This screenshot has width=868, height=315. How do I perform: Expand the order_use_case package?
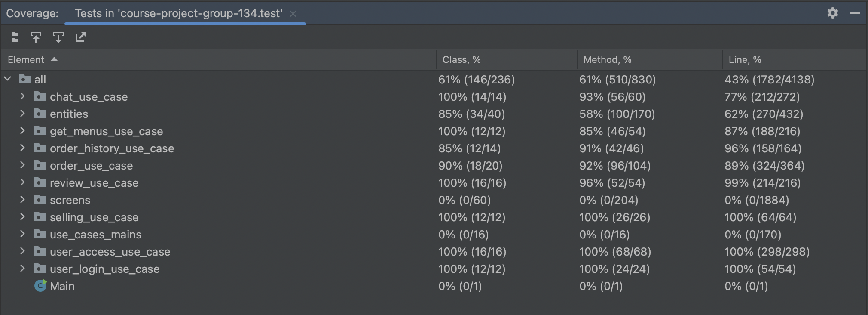pyautogui.click(x=22, y=165)
